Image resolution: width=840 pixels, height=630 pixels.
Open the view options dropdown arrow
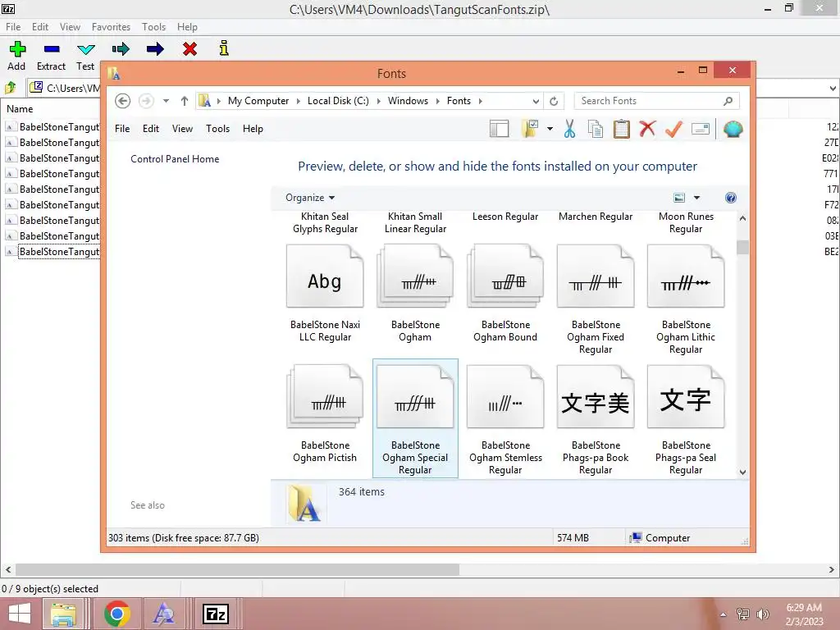[696, 198]
